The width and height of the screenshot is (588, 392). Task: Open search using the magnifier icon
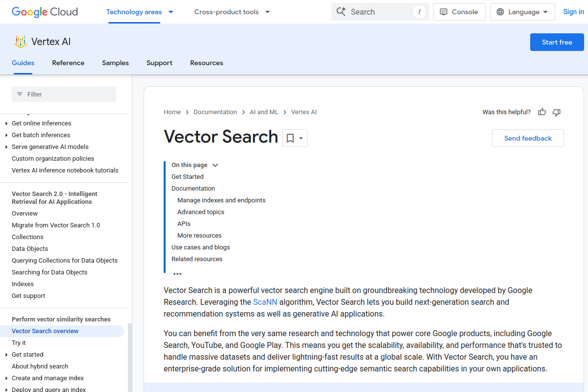pos(341,11)
